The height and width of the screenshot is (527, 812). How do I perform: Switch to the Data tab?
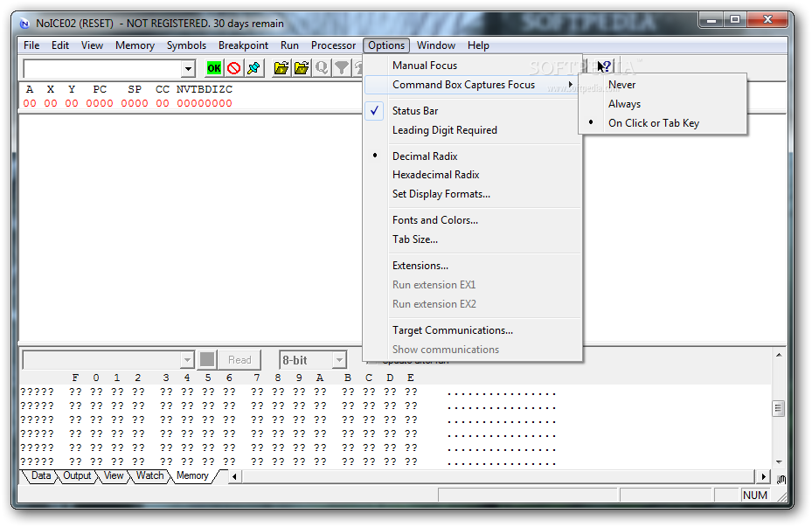tap(41, 475)
